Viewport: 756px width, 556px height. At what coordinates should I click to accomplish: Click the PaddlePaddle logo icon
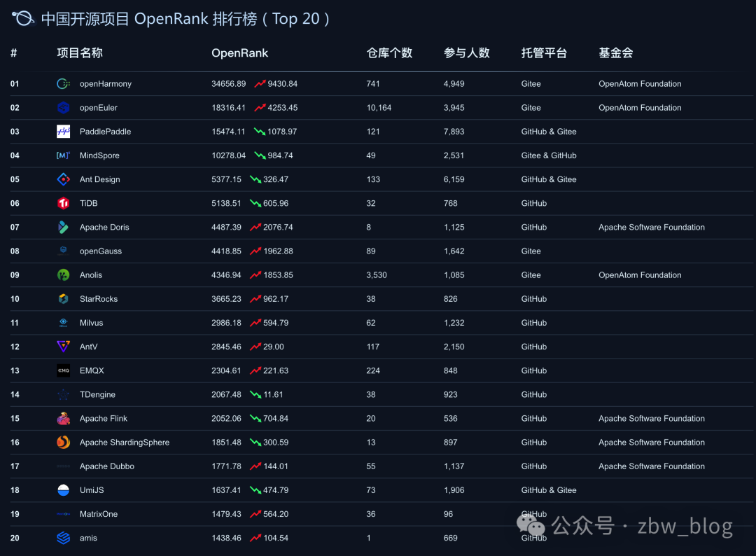point(63,132)
